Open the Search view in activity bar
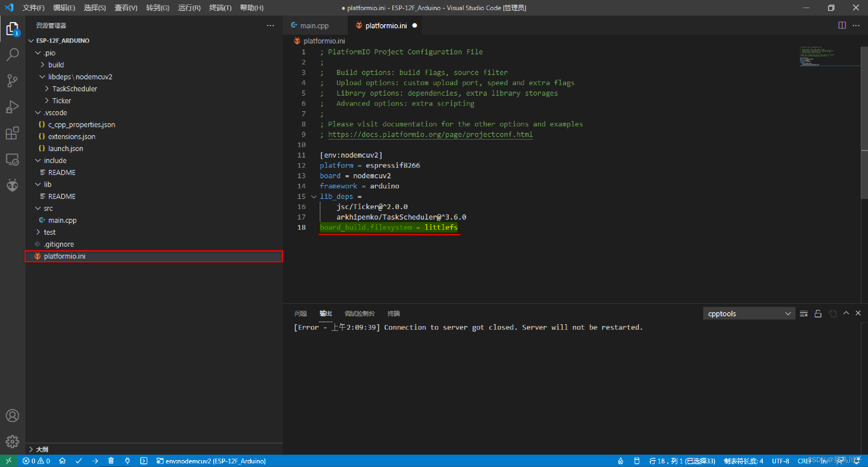868x467 pixels. pyautogui.click(x=12, y=54)
